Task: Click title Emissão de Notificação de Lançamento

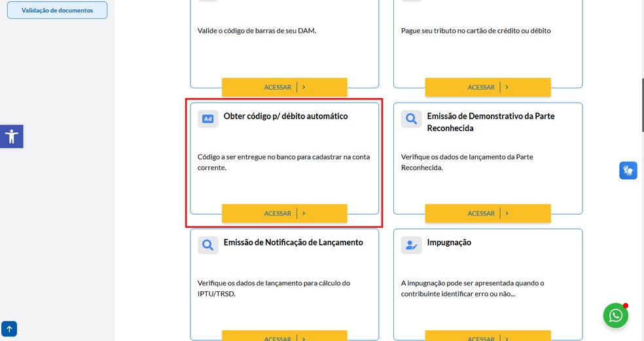Action: click(293, 242)
